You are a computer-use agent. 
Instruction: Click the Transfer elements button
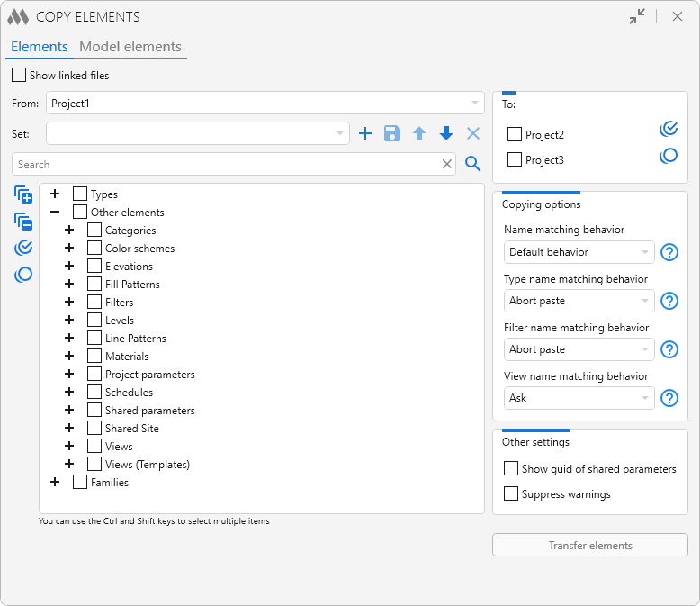pos(590,546)
